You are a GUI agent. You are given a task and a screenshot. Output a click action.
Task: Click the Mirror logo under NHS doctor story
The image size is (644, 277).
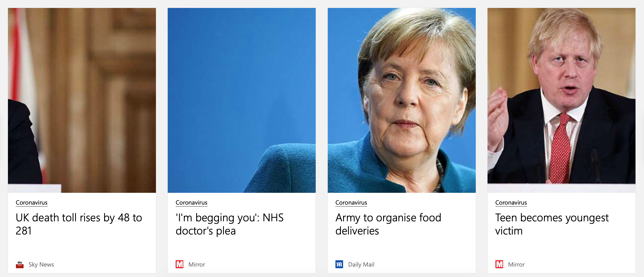tap(179, 264)
